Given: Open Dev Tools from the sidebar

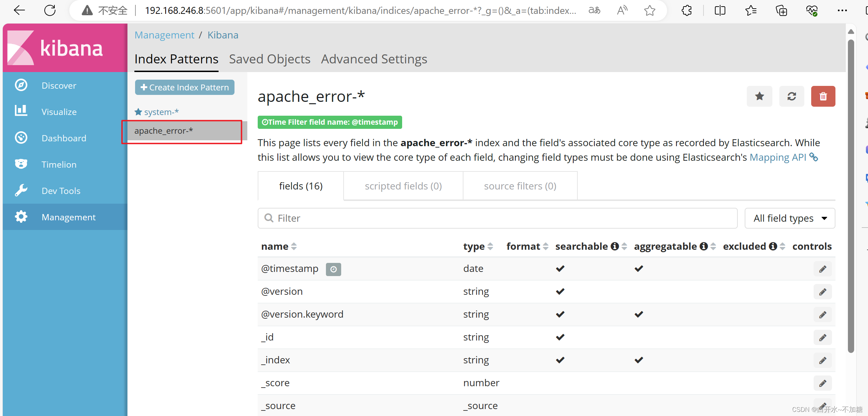Looking at the screenshot, I should [65, 191].
